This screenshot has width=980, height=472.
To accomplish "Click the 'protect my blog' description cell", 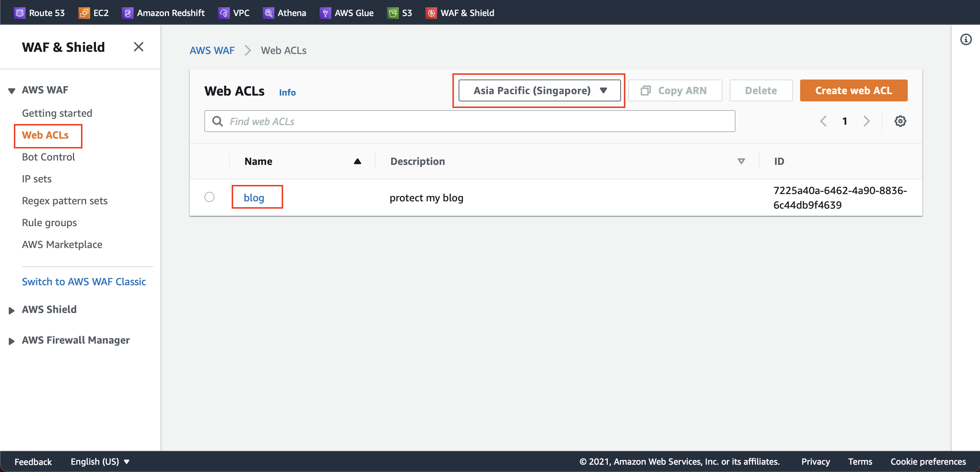I will pyautogui.click(x=427, y=197).
